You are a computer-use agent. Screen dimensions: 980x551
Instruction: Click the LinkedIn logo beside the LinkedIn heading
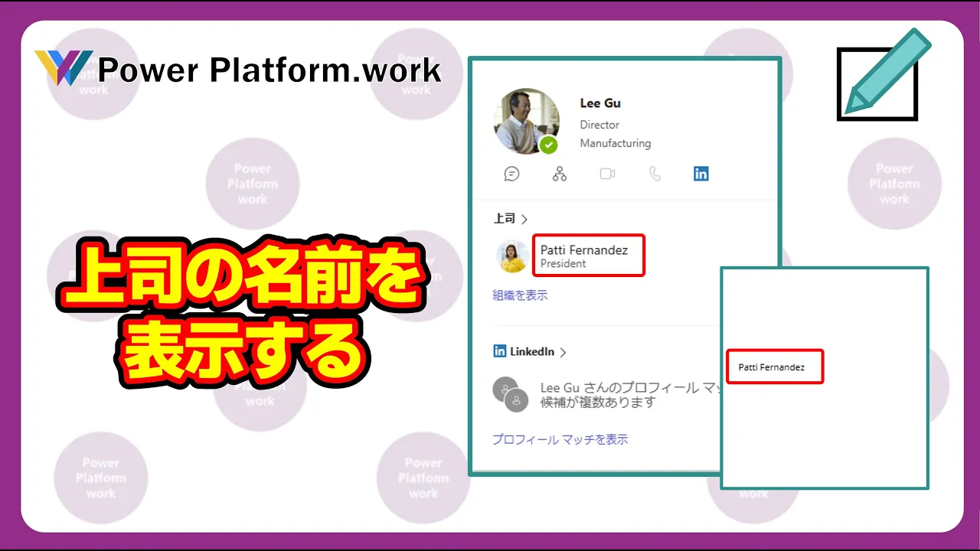[499, 351]
